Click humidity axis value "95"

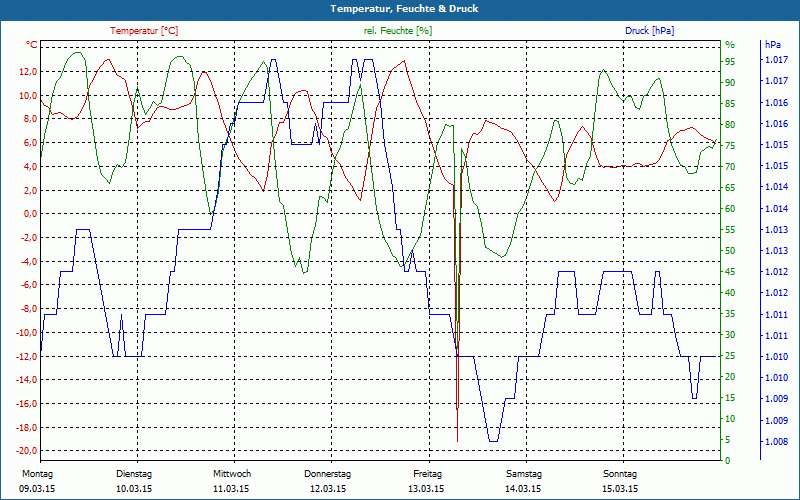point(730,62)
